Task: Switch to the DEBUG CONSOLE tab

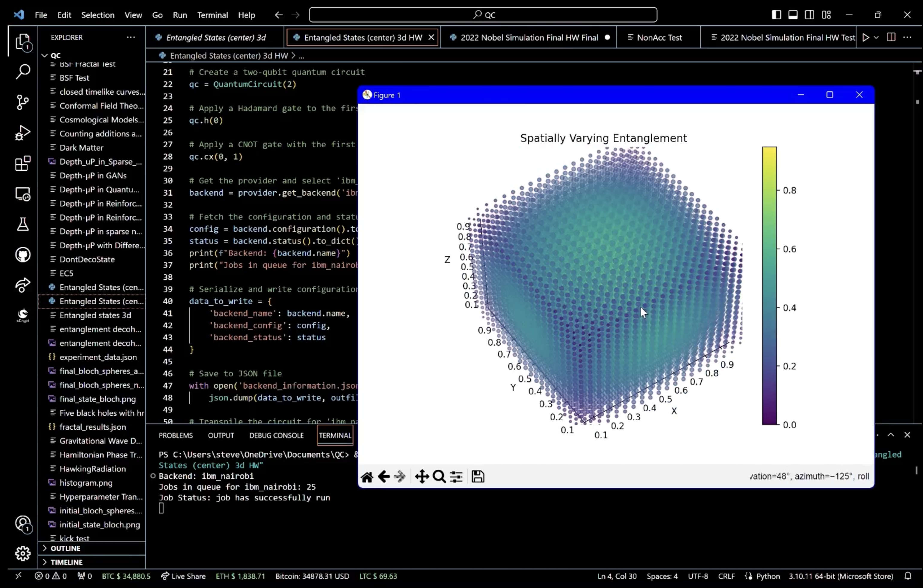Action: 276,435
